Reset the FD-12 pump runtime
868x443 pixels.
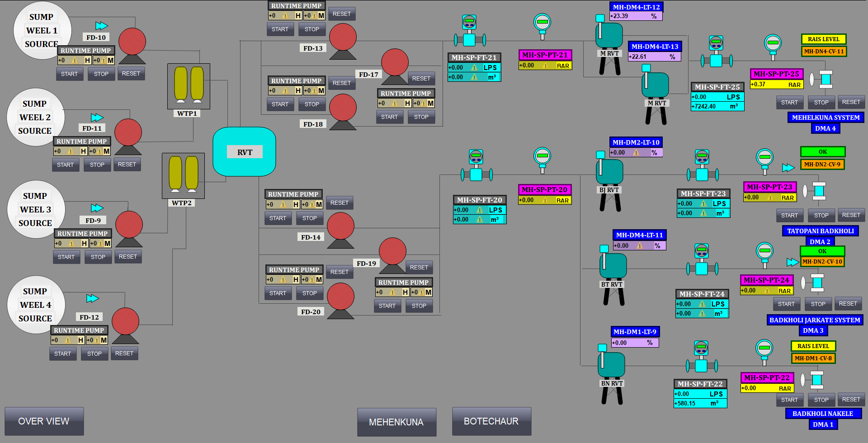124,353
